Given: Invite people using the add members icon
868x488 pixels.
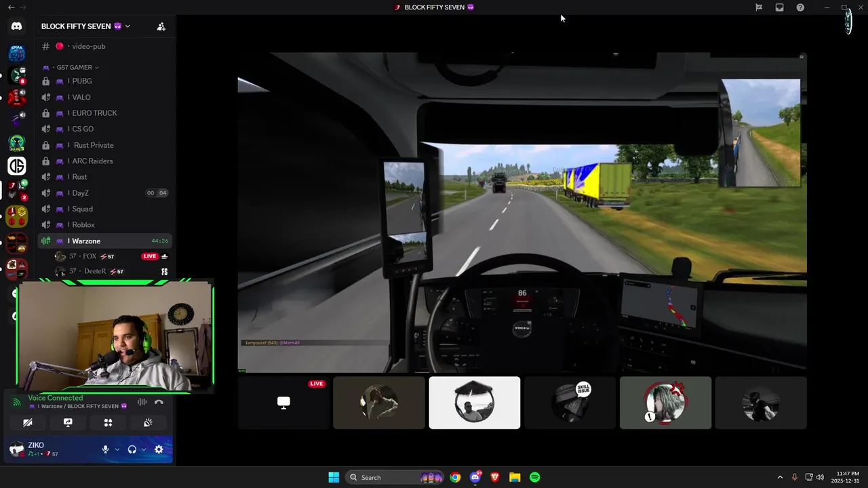Looking at the screenshot, I should coord(161,26).
